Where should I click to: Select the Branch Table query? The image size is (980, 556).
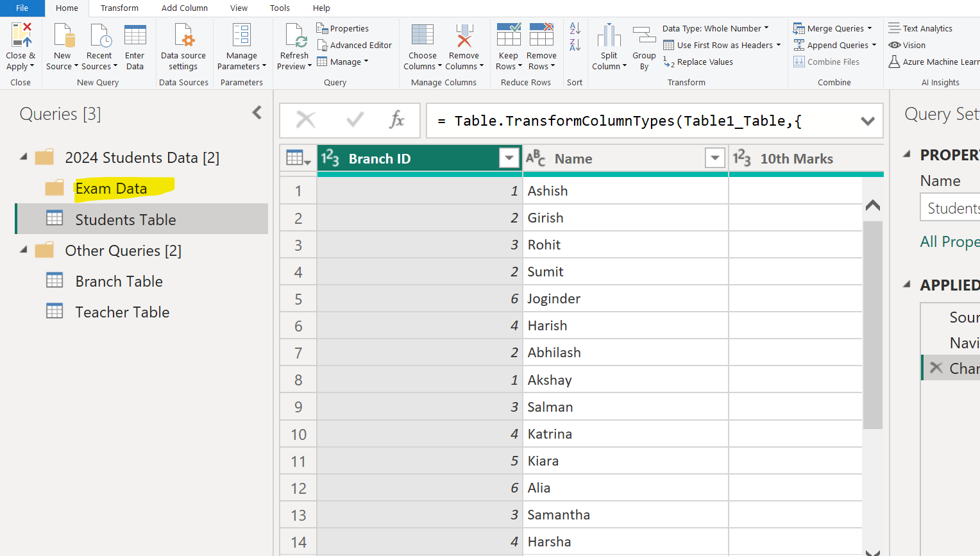pos(119,281)
